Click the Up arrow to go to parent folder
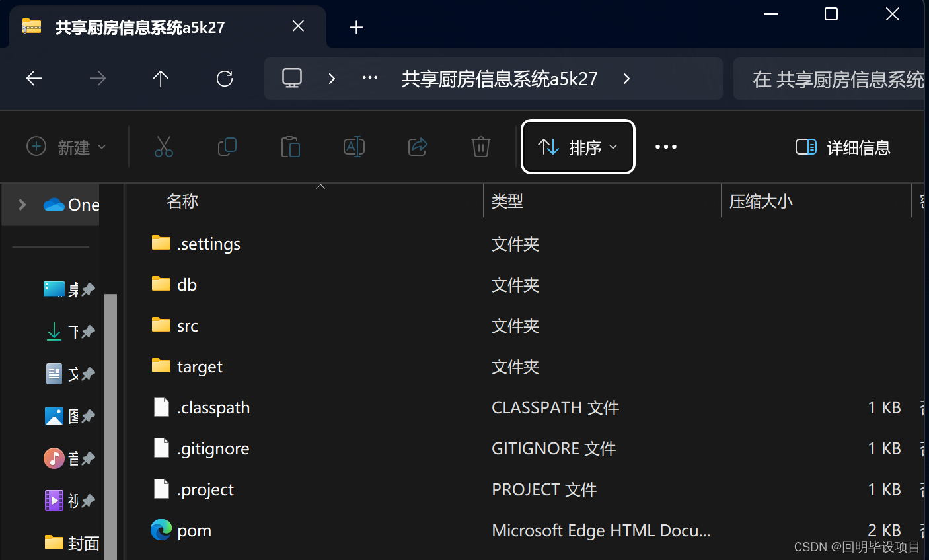Image resolution: width=929 pixels, height=560 pixels. [x=161, y=78]
